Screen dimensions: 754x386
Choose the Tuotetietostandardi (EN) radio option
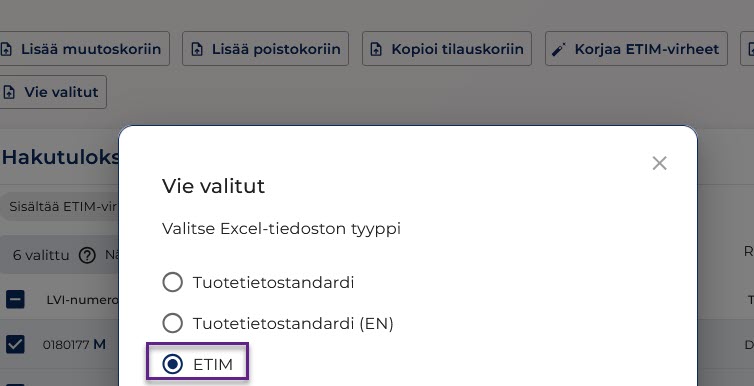[x=173, y=323]
